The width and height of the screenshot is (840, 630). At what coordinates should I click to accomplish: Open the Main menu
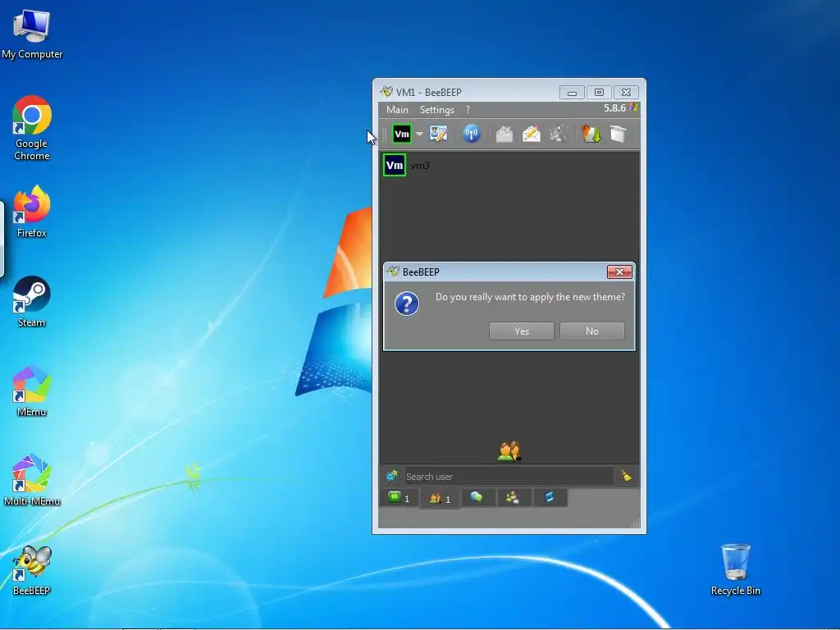click(398, 110)
